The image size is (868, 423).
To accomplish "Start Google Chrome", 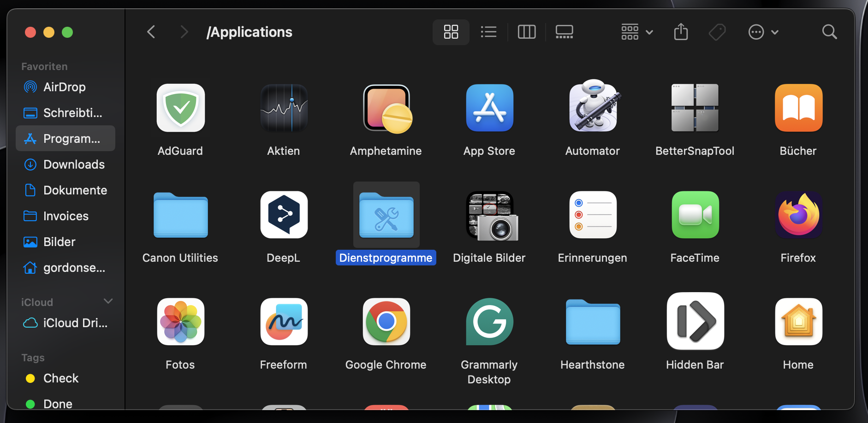I will click(x=386, y=322).
